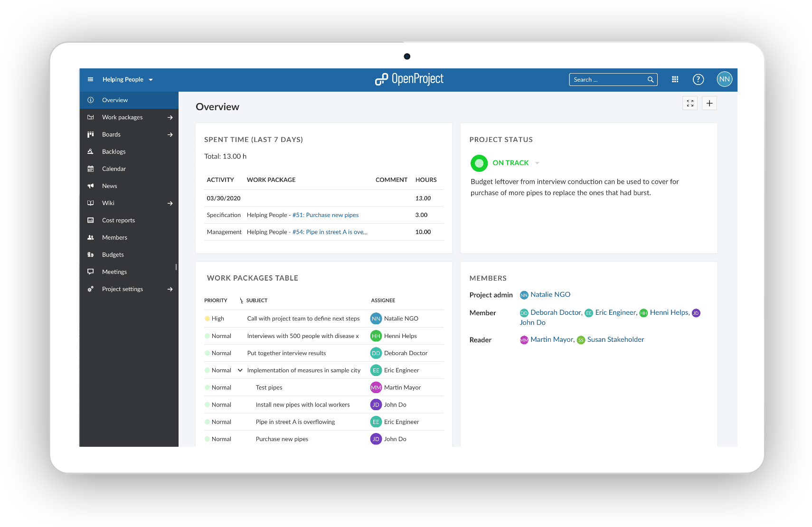The width and height of the screenshot is (812, 527).
Task: Click into the Search input field
Action: pyautogui.click(x=608, y=80)
